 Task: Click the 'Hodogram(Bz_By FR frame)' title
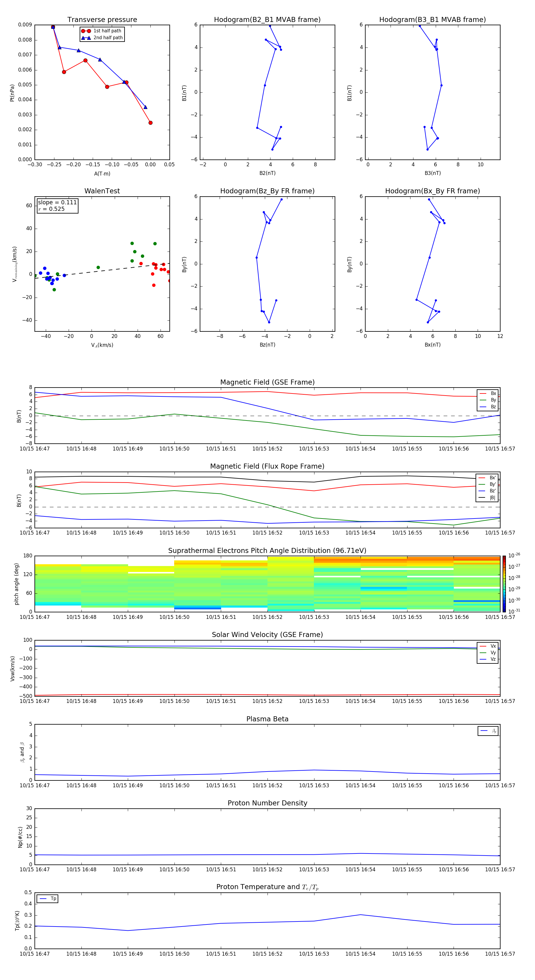coord(267,191)
